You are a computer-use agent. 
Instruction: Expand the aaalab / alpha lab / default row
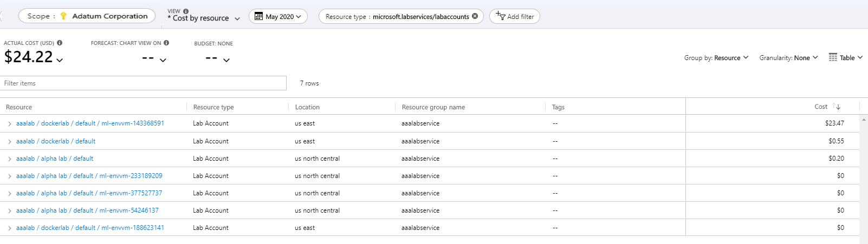click(10, 159)
